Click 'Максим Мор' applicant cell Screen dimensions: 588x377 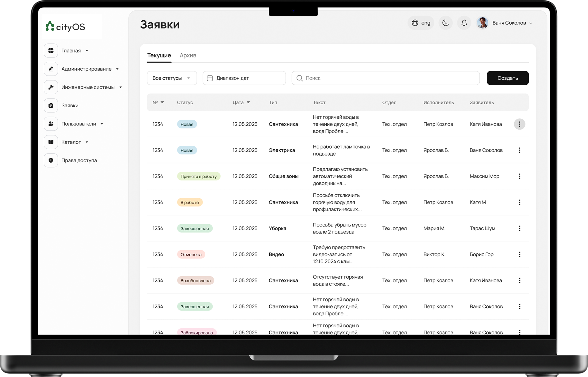coord(484,176)
